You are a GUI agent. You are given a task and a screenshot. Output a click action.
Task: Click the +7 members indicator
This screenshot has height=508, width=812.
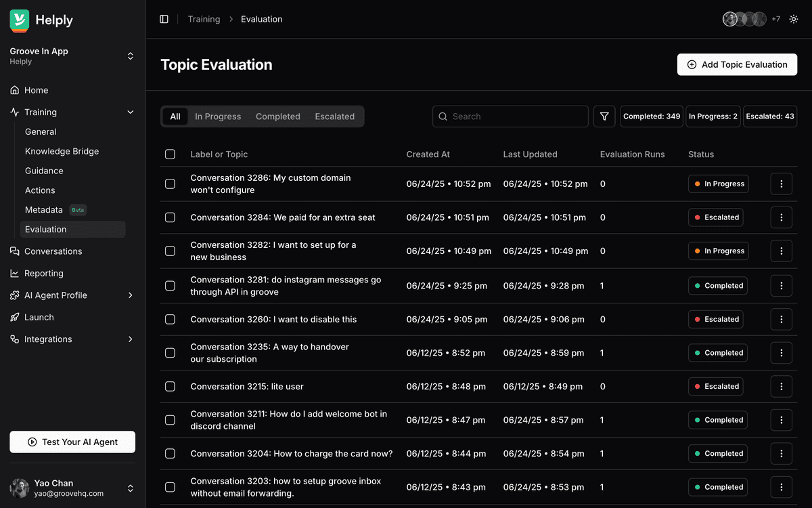tap(776, 19)
